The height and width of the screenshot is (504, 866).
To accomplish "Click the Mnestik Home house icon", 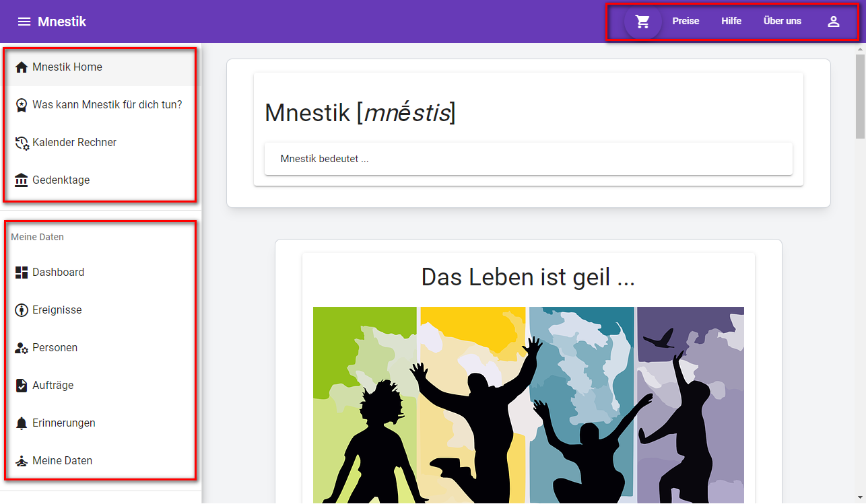I will click(22, 67).
